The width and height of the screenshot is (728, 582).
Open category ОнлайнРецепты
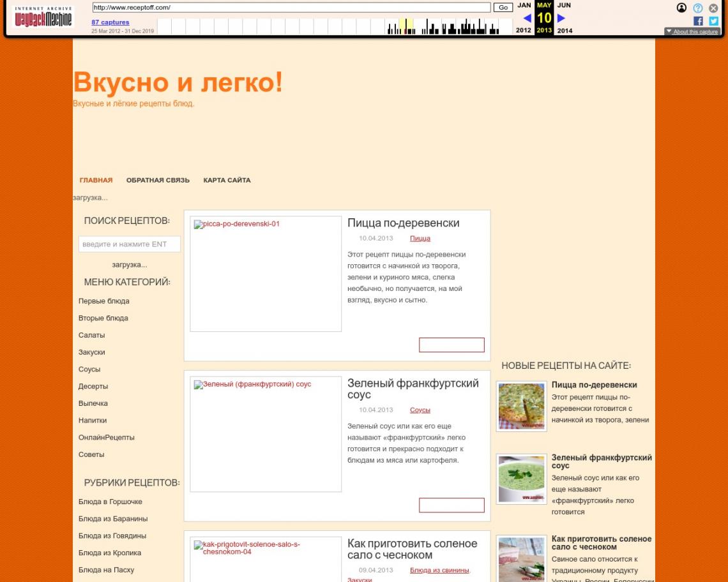[x=106, y=437]
